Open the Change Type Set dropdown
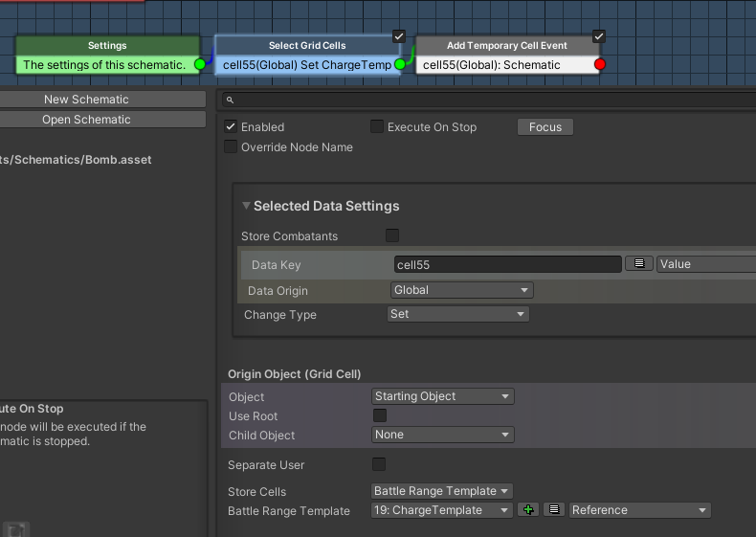 458,314
